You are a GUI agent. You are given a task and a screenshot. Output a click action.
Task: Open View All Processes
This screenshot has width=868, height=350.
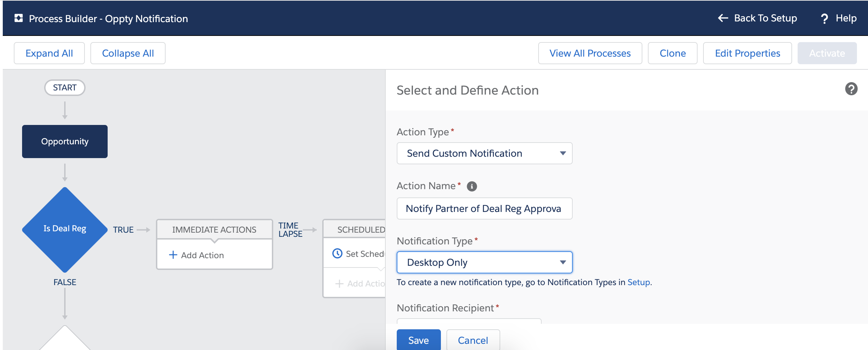point(590,53)
